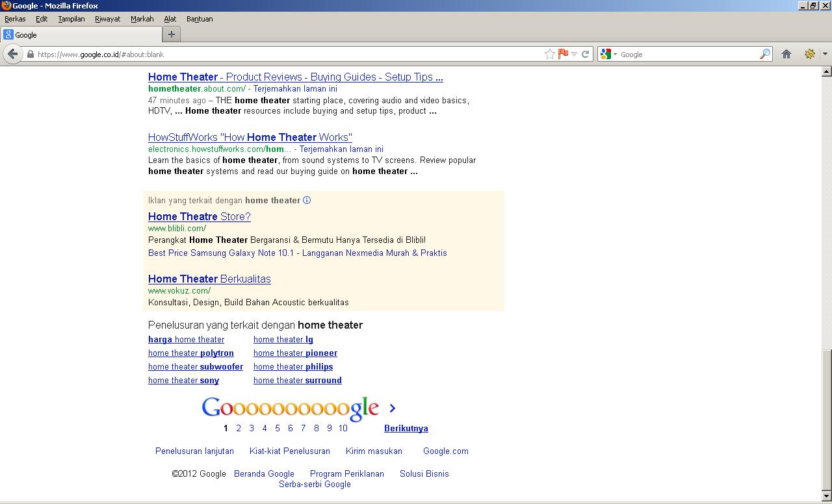Open the Bantuan menu
Screen dimensions: 832x504
tap(200, 19)
